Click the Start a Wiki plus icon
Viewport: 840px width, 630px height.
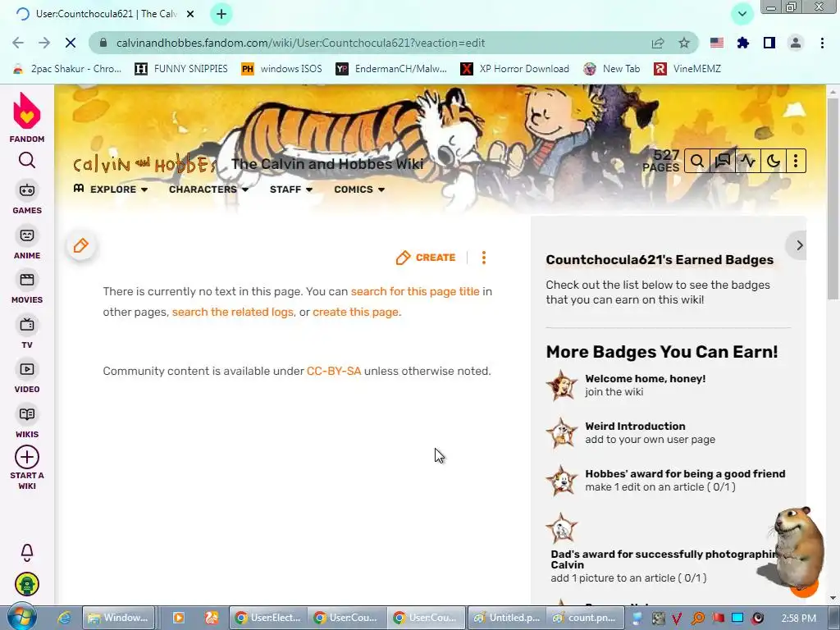click(x=27, y=457)
